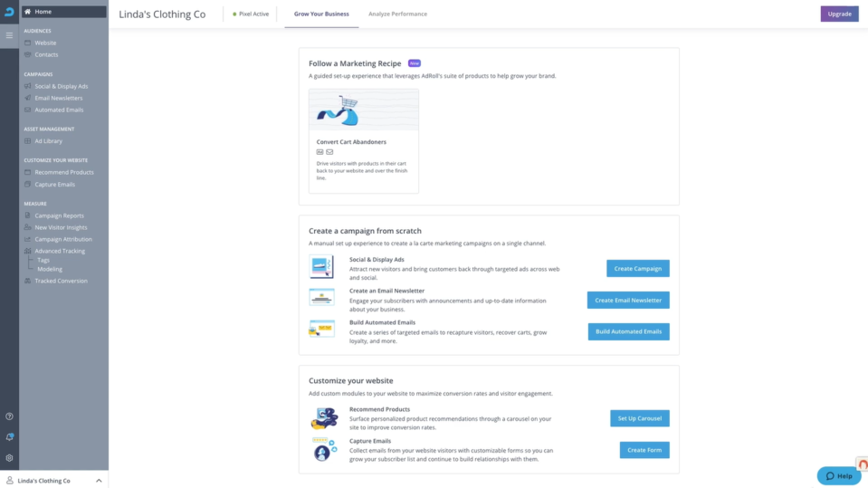868x488 pixels.
Task: Open Home in the sidebar
Action: (x=63, y=12)
